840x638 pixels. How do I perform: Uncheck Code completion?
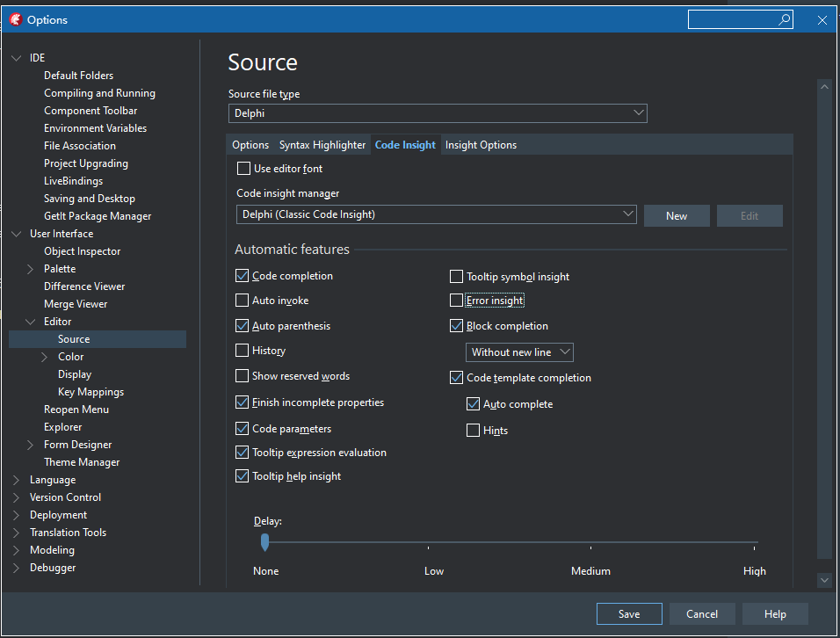[x=243, y=276]
